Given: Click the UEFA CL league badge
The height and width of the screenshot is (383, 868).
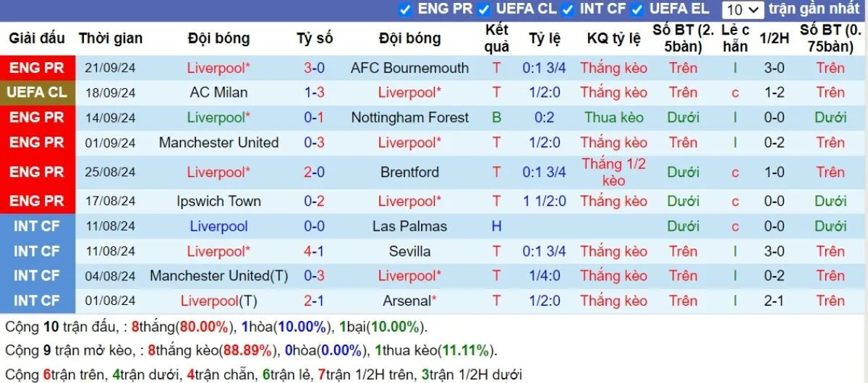Looking at the screenshot, I should [37, 92].
